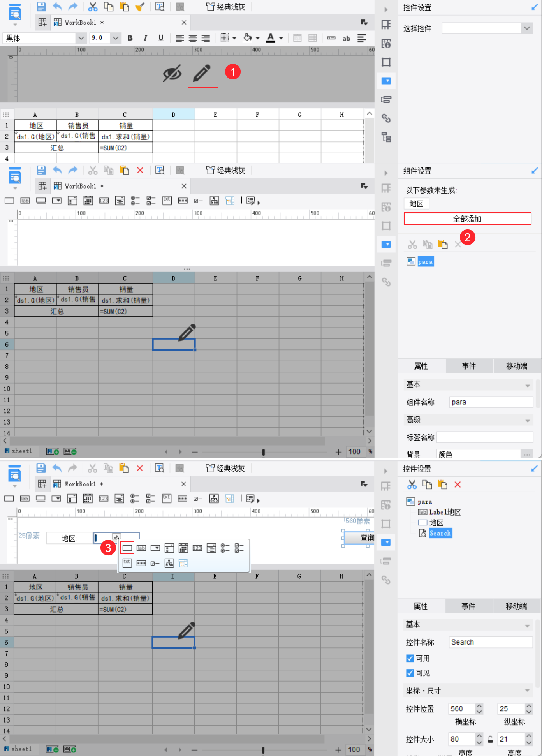Click the ellipsis button beside 颜色 background
Viewport: 542px width, 756px height.
527,454
